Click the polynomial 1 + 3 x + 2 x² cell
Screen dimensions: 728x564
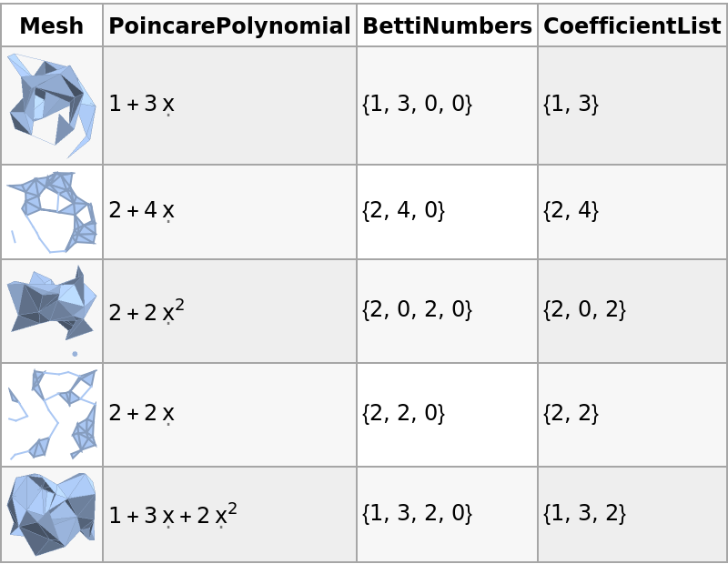[x=173, y=514]
